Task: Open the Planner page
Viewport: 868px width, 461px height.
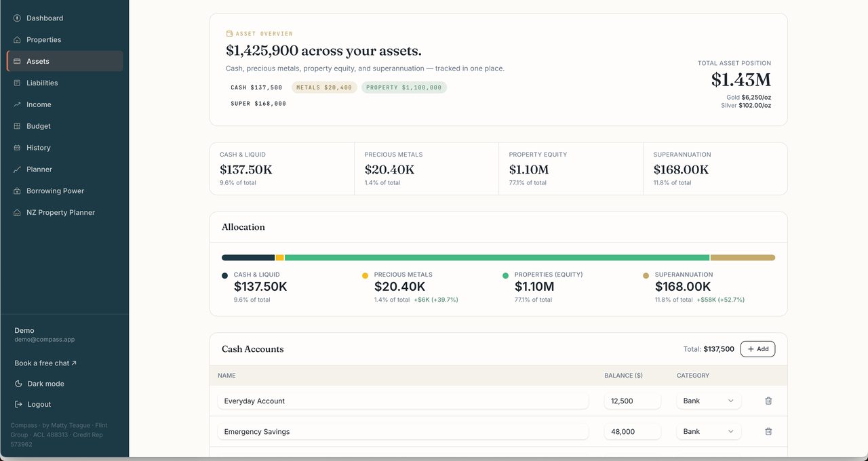Action: pyautogui.click(x=65, y=169)
